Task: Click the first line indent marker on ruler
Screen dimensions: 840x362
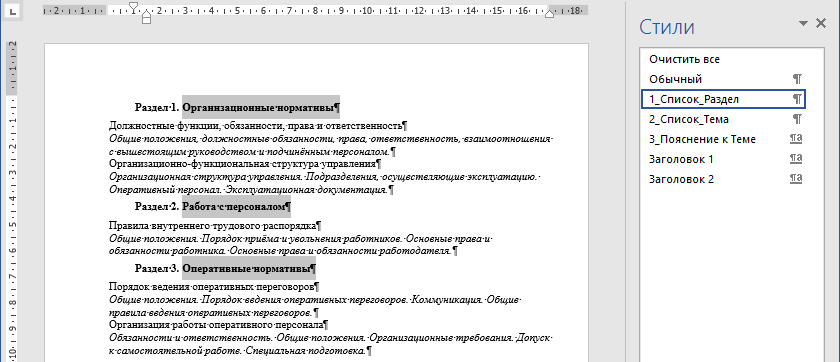Action: coord(134,7)
